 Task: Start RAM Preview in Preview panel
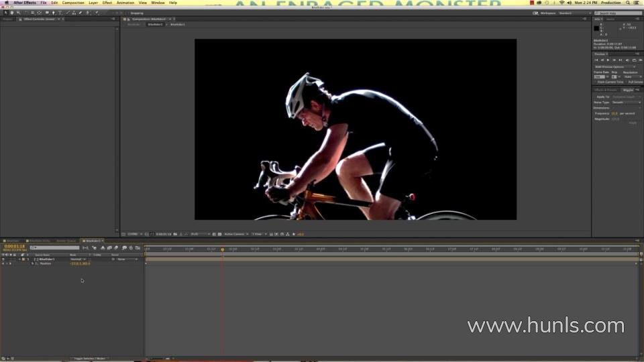point(640,60)
